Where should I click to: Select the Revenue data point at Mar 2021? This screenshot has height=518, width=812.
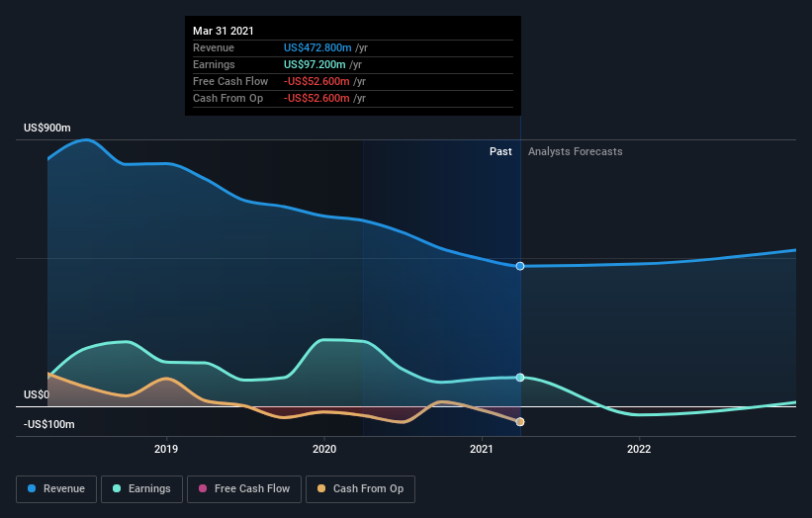click(520, 266)
